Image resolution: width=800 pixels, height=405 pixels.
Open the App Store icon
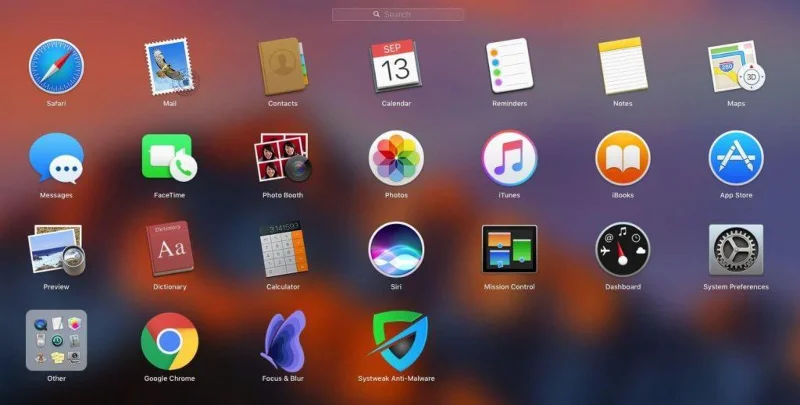tap(736, 158)
